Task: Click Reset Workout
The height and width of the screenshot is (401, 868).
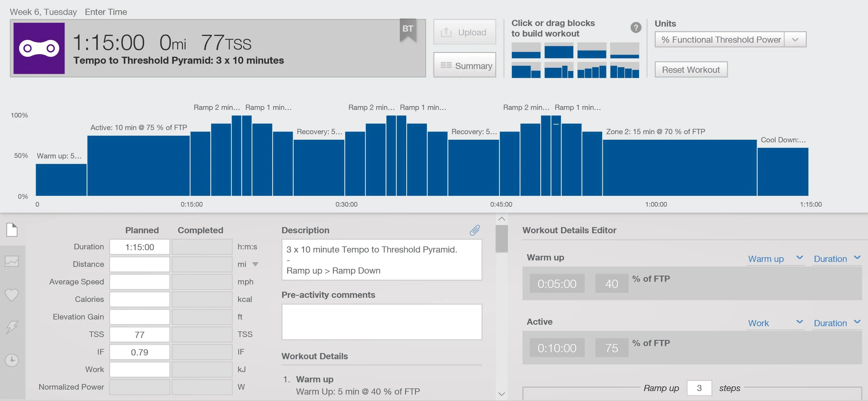Action: (x=691, y=70)
